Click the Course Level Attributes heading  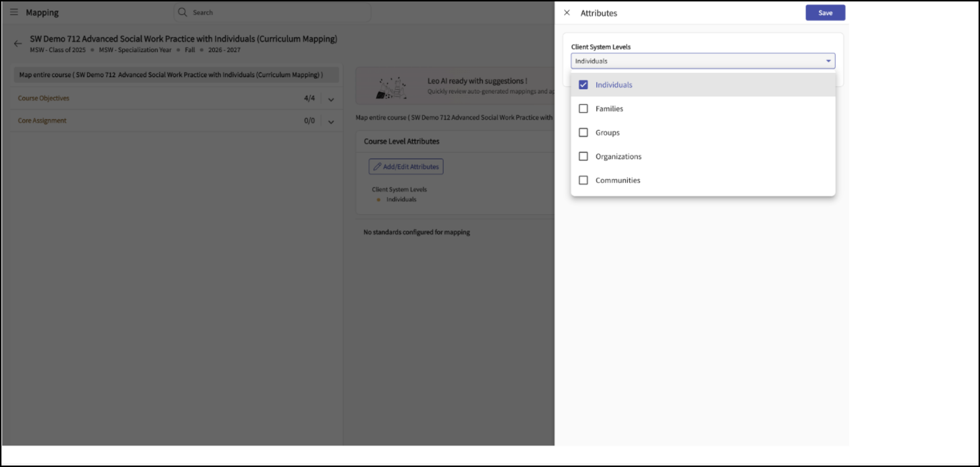pos(401,141)
